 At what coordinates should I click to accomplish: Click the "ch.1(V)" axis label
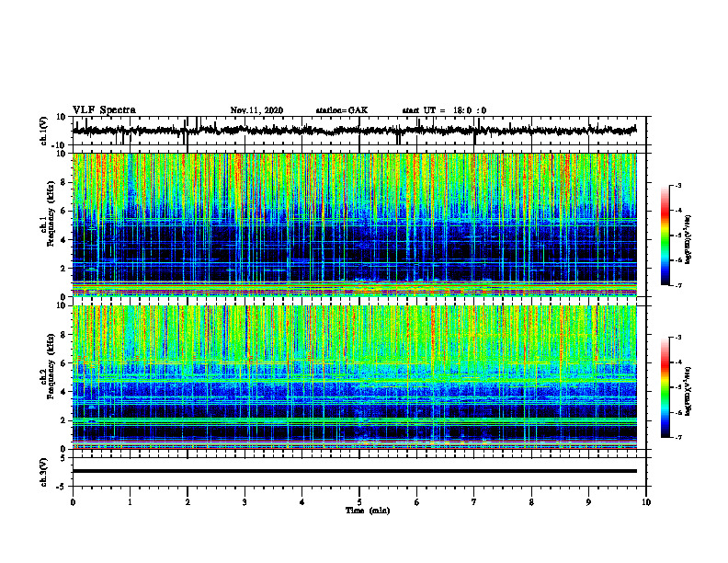pos(43,131)
